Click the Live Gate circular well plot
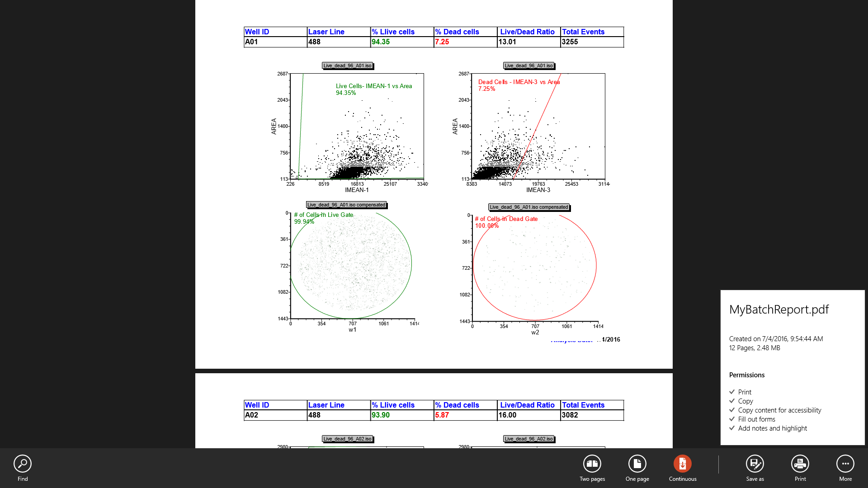 351,266
